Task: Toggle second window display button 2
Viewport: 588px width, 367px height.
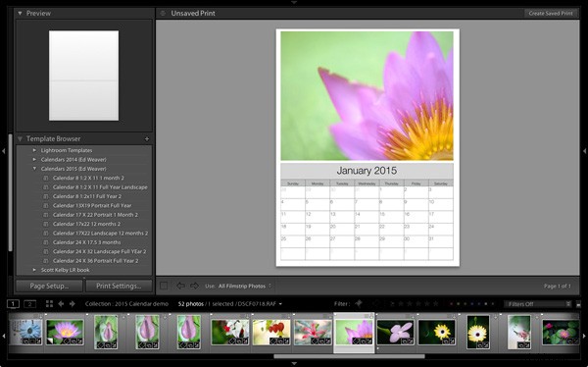Action: 30,304
